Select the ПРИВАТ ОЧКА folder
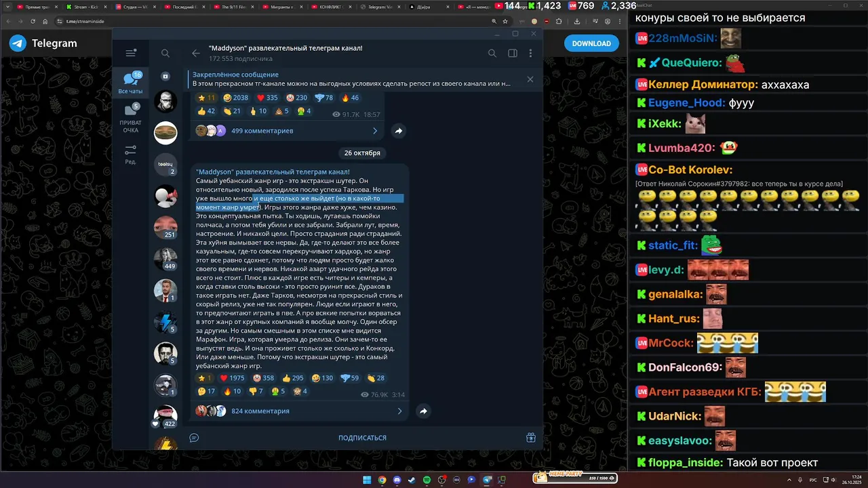 (131, 119)
